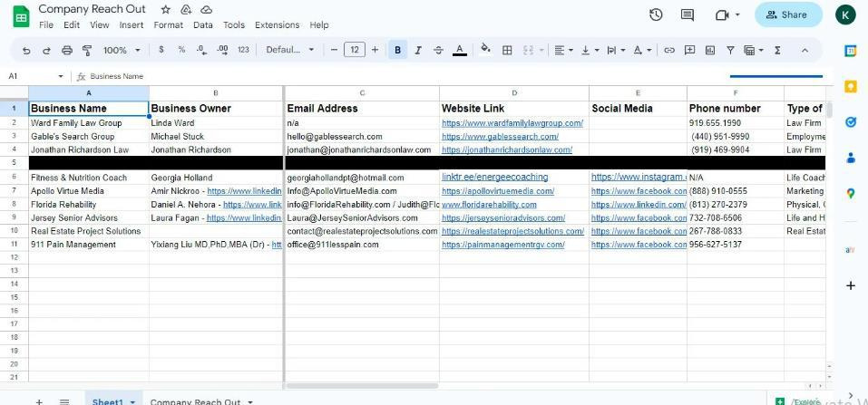Open more number formats 123
This screenshot has height=405, width=868.
tap(243, 50)
